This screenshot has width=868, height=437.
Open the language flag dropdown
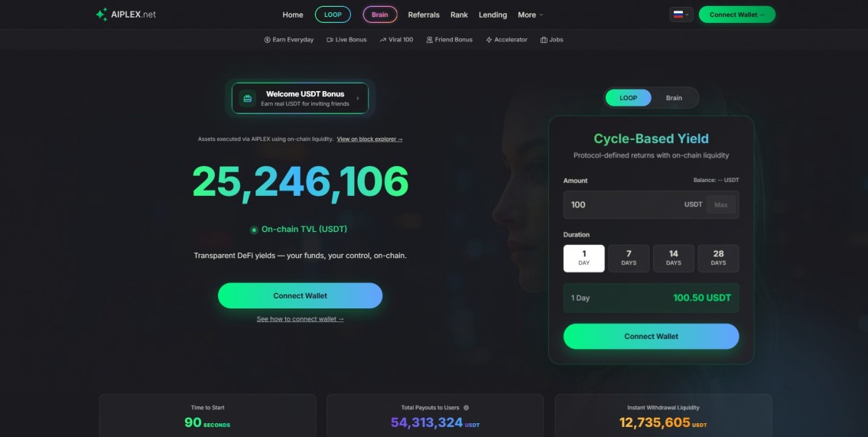[681, 15]
